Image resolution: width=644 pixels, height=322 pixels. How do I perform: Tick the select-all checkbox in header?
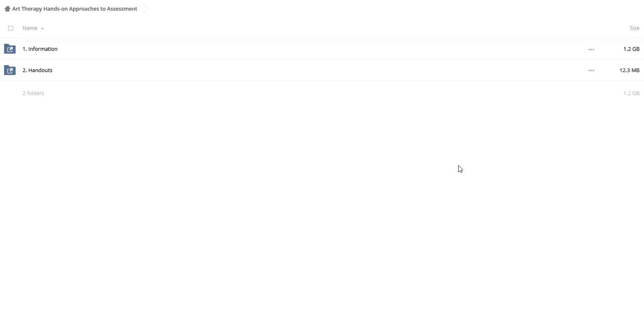click(x=11, y=28)
